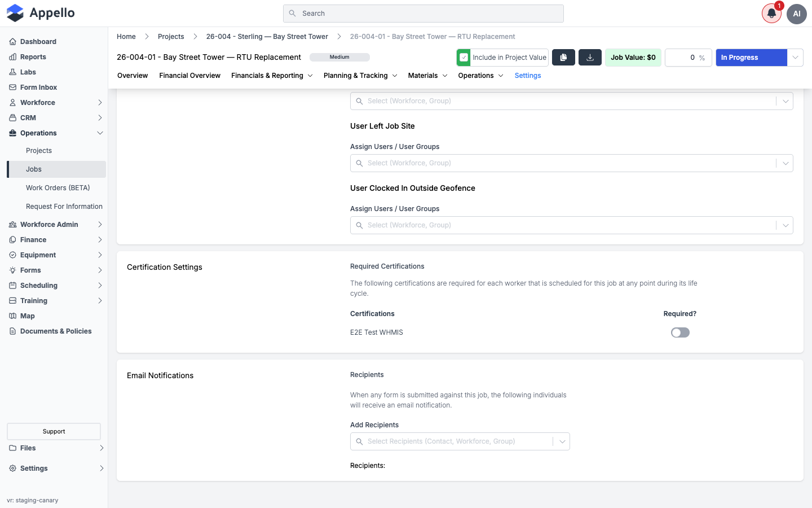The height and width of the screenshot is (508, 812).
Task: Click the job percent complete input
Action: [x=689, y=58]
